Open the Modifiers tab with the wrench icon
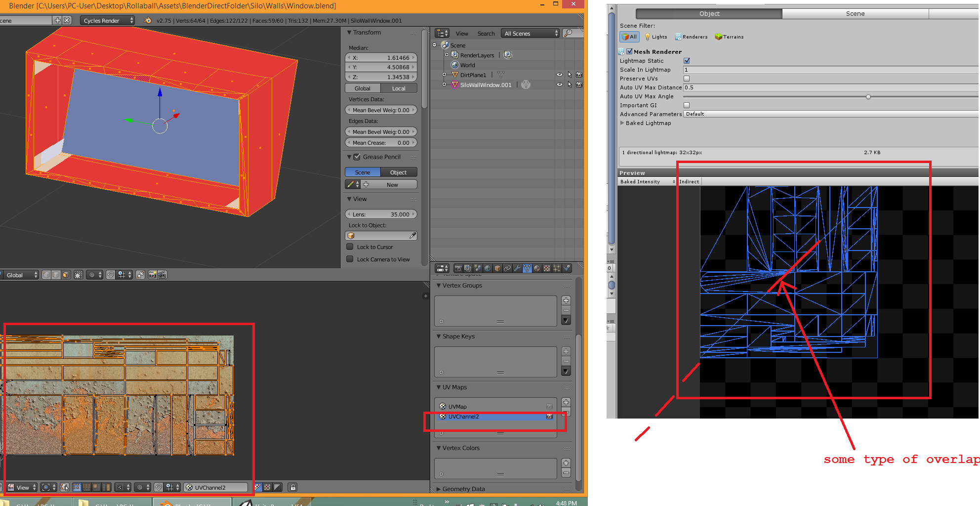Screen dimensions: 980x506 (517, 268)
